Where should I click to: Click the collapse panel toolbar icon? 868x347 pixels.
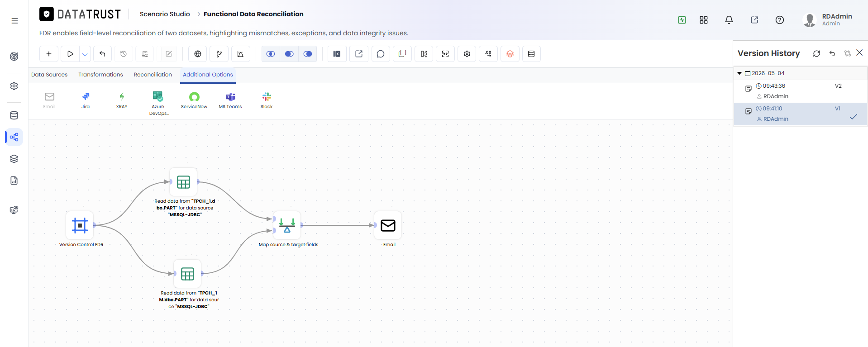tap(337, 54)
